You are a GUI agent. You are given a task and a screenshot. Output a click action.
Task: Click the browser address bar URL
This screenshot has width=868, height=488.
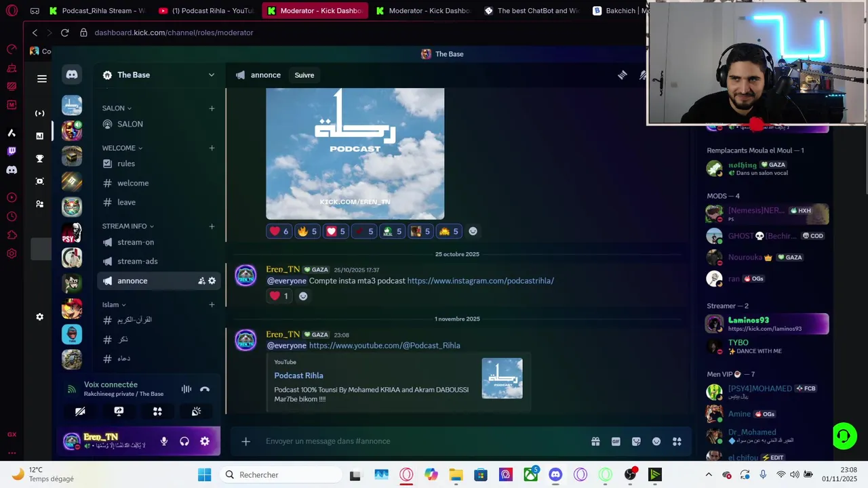coord(174,33)
